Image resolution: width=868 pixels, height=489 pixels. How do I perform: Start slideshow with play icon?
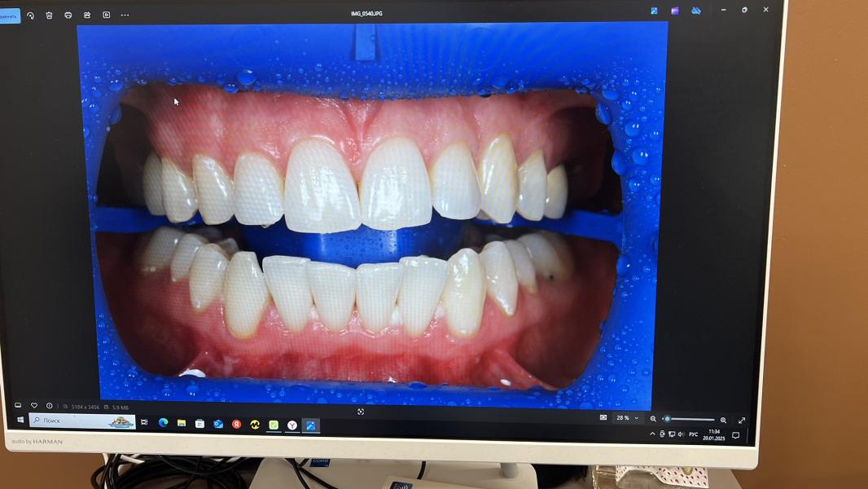[107, 15]
